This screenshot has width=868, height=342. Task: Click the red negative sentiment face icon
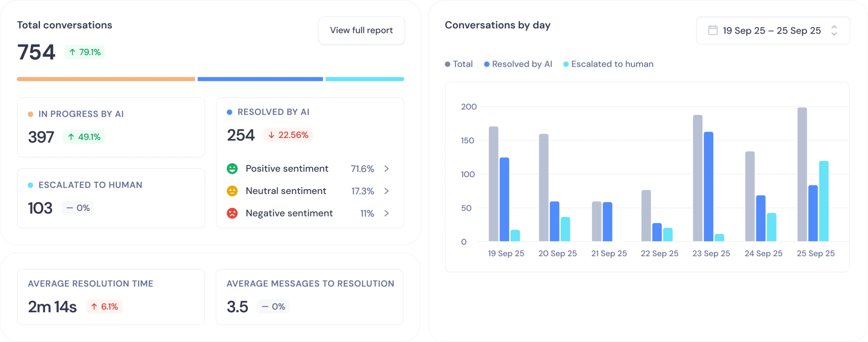232,213
